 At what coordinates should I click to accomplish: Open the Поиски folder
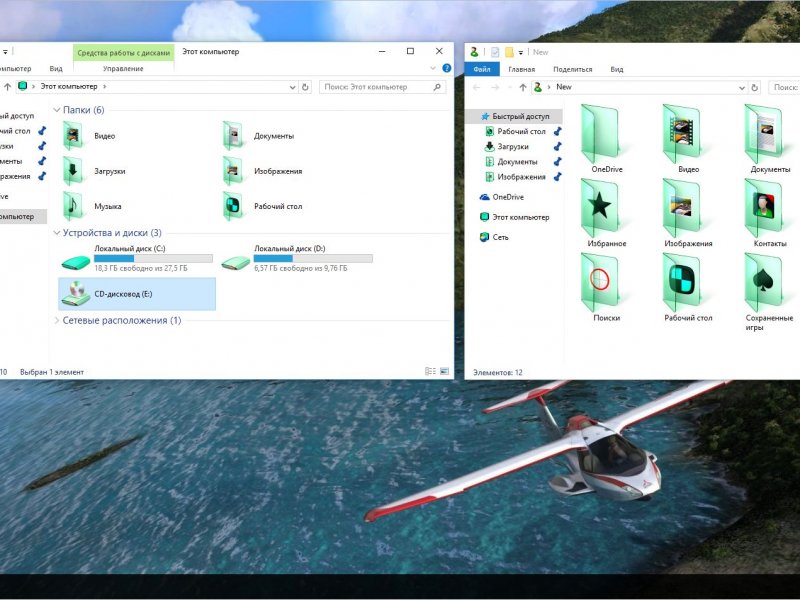click(606, 288)
